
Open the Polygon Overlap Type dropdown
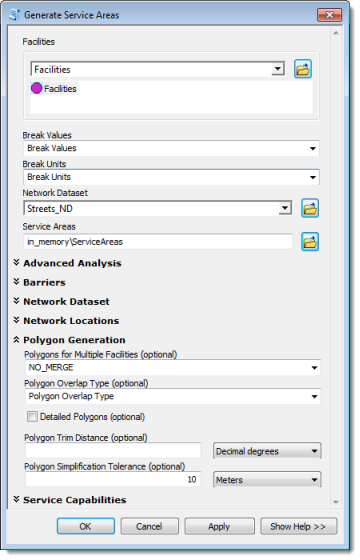[314, 396]
